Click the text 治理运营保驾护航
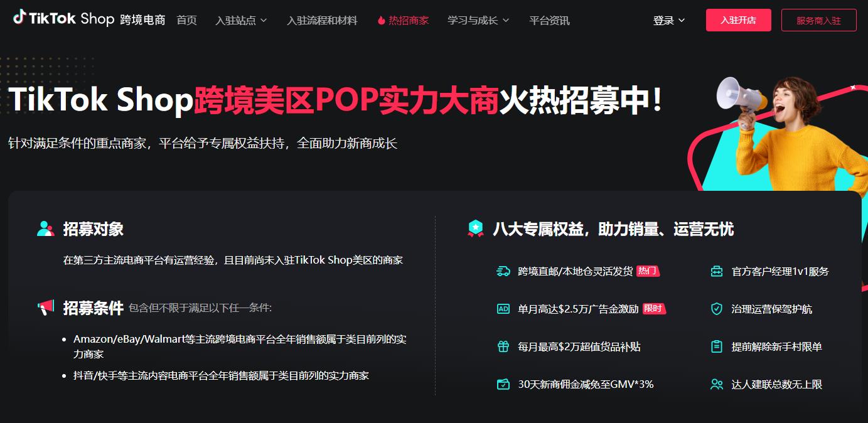This screenshot has height=423, width=868. pyautogui.click(x=772, y=309)
